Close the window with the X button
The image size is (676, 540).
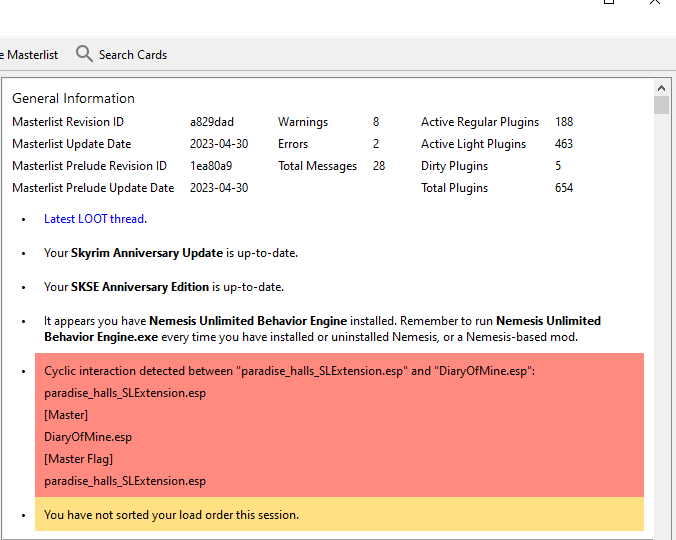pos(654,2)
